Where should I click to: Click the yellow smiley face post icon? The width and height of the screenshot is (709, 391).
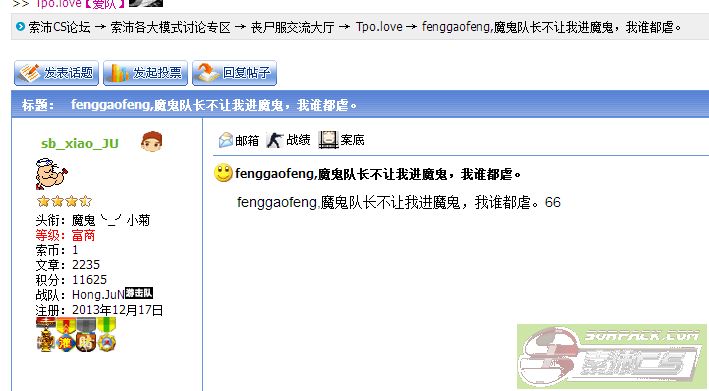pos(223,173)
